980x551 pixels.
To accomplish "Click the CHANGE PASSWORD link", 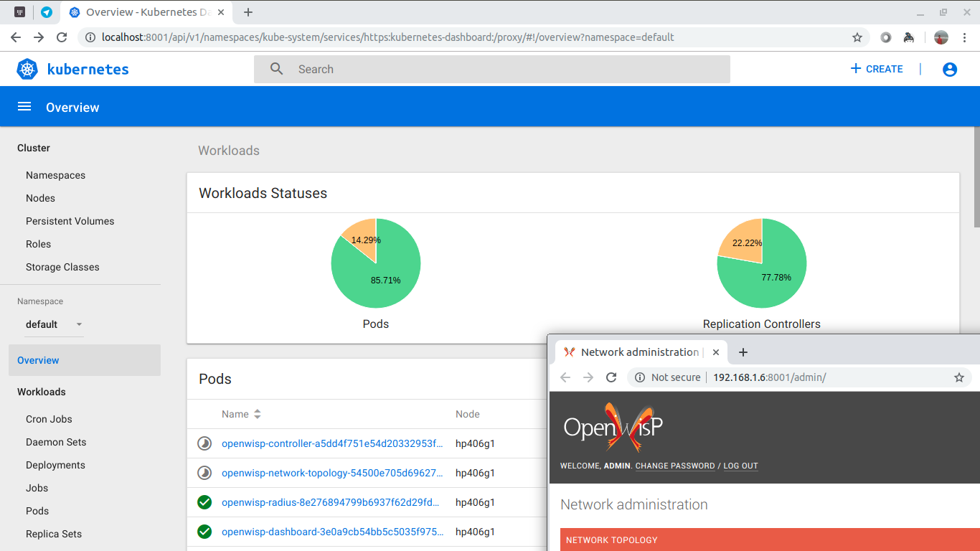I will 674,466.
